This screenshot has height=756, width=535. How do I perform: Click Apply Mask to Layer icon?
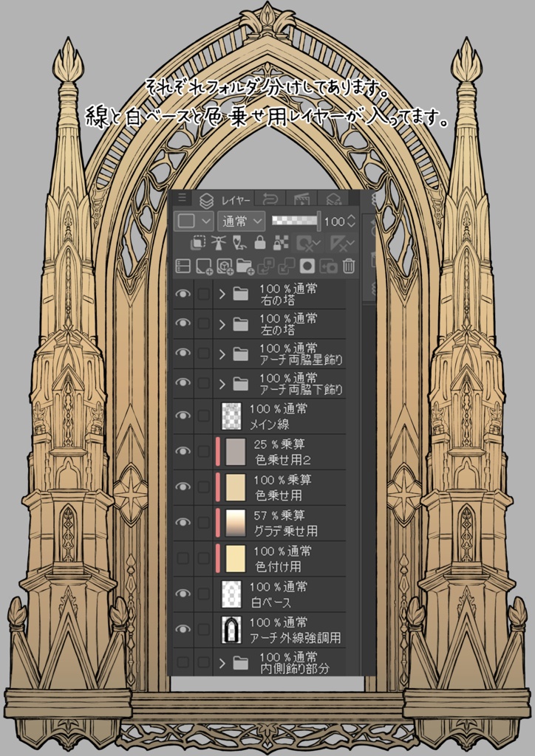click(x=328, y=266)
